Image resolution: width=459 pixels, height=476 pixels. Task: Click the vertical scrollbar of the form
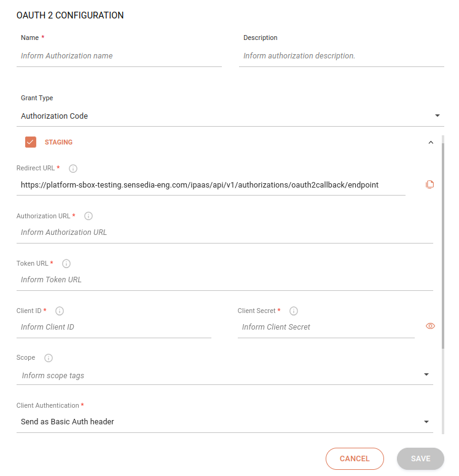click(443, 246)
